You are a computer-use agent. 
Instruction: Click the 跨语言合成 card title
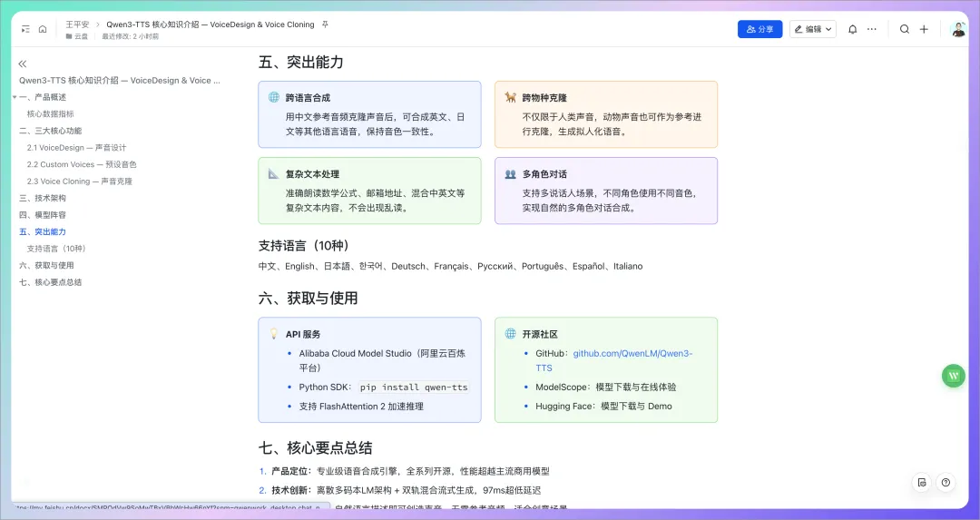tap(309, 97)
